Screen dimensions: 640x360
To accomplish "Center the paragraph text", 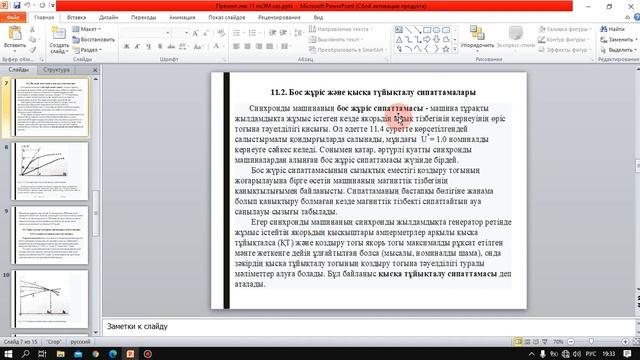I will click(247, 47).
